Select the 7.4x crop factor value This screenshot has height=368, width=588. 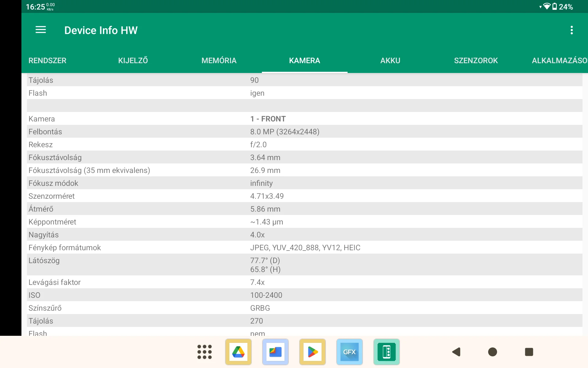click(x=257, y=282)
